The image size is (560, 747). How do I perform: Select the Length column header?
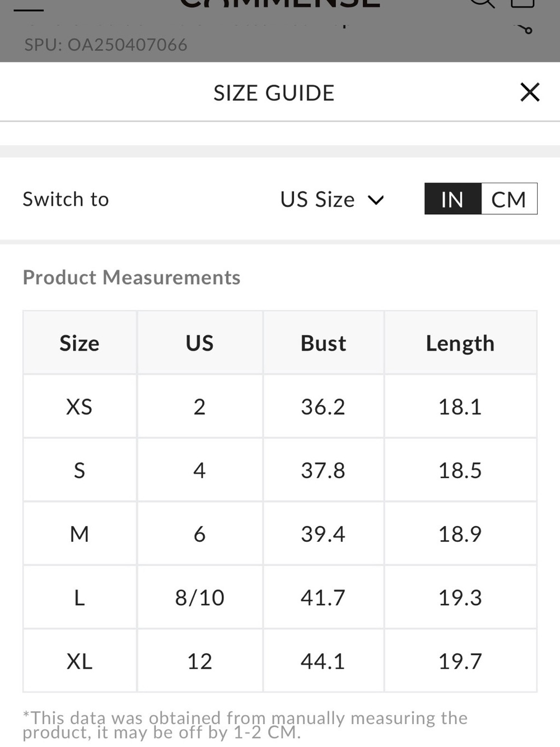(x=460, y=343)
